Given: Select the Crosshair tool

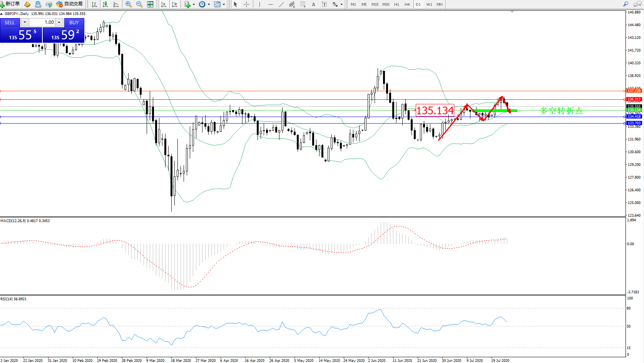Looking at the screenshot, I should [x=247, y=4].
